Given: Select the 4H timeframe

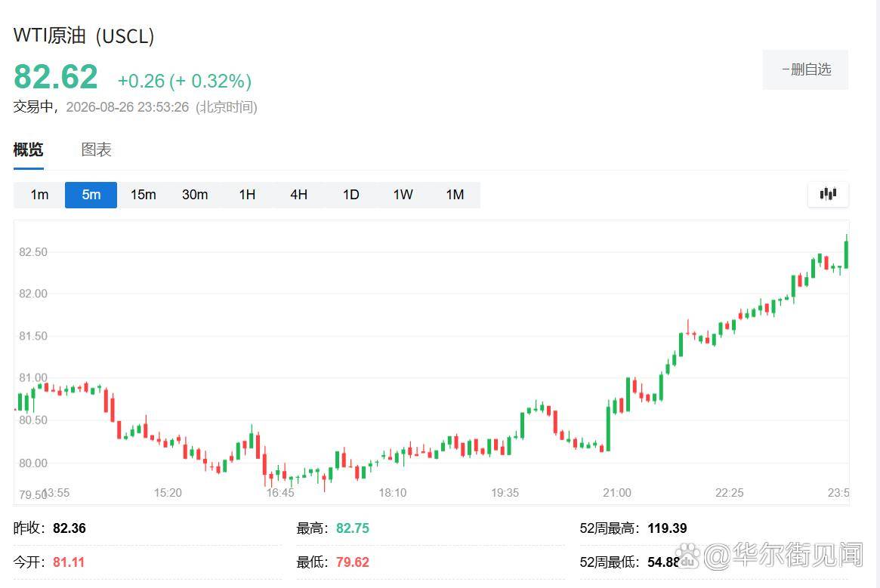Looking at the screenshot, I should coord(298,195).
